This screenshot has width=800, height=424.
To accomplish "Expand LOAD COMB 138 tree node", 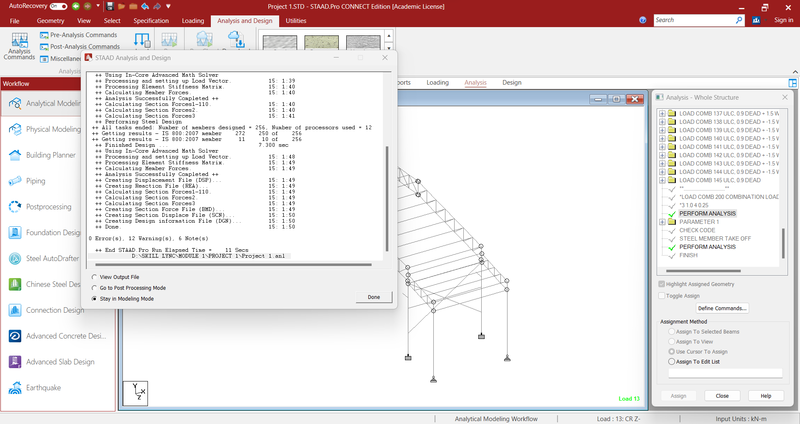I will point(662,122).
